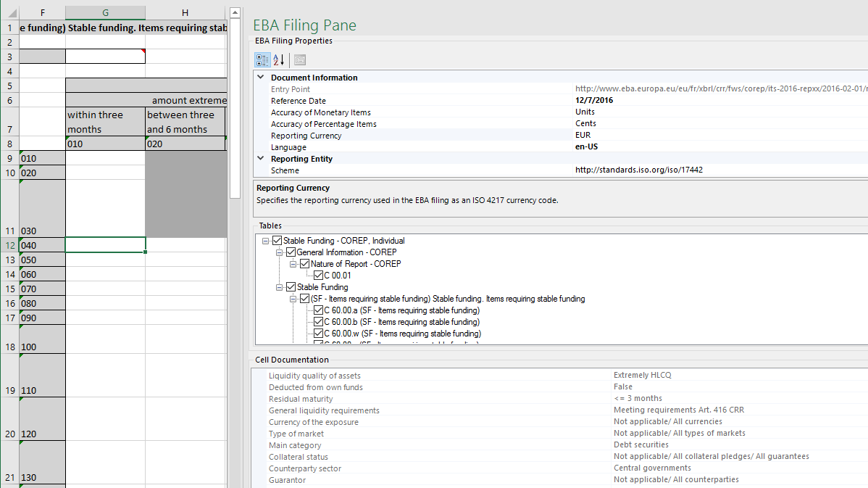Toggle C 60.00.a table checkbox
The height and width of the screenshot is (488, 868).
tap(318, 310)
